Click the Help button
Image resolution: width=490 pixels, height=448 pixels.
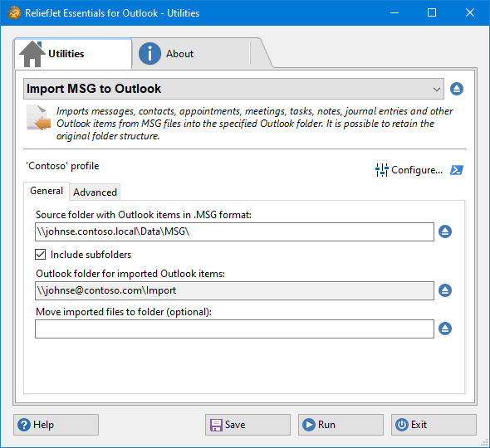pyautogui.click(x=56, y=425)
